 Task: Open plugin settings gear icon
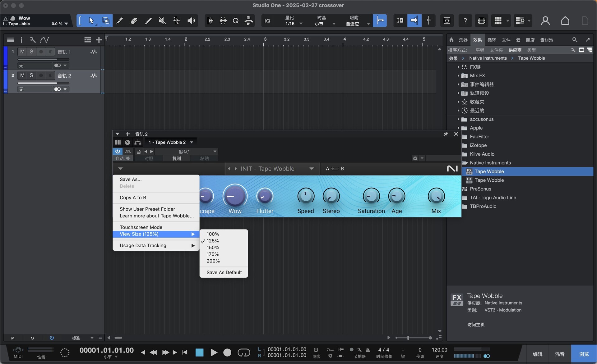pos(415,158)
